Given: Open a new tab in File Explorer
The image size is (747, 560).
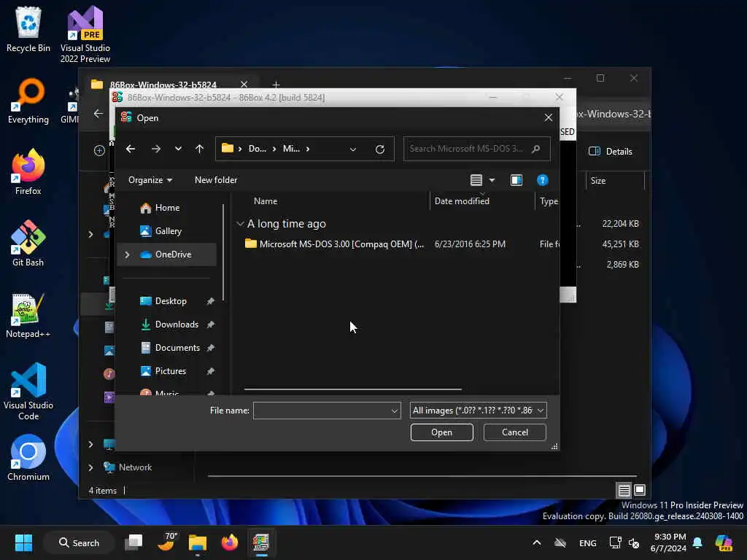Looking at the screenshot, I should (x=276, y=85).
